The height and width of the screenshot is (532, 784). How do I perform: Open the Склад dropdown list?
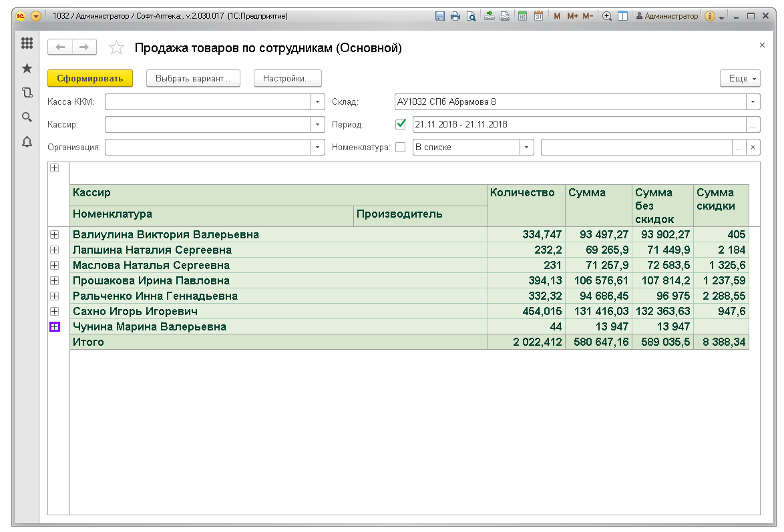click(753, 102)
